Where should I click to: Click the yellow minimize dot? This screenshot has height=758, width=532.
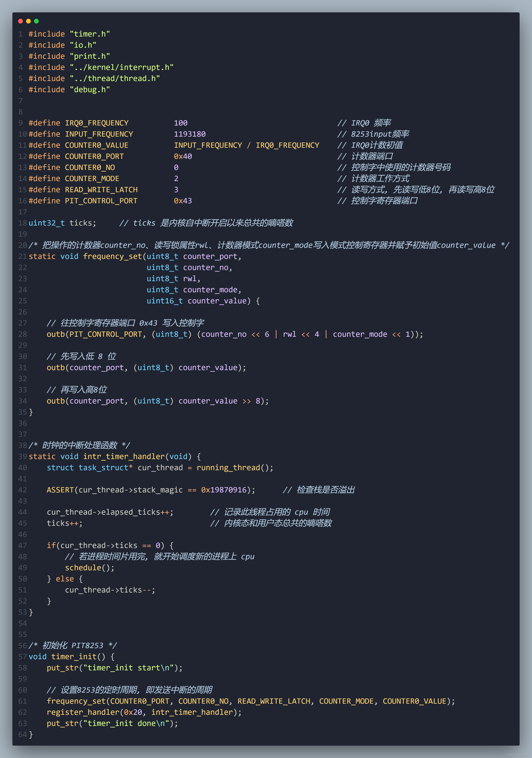tap(28, 21)
